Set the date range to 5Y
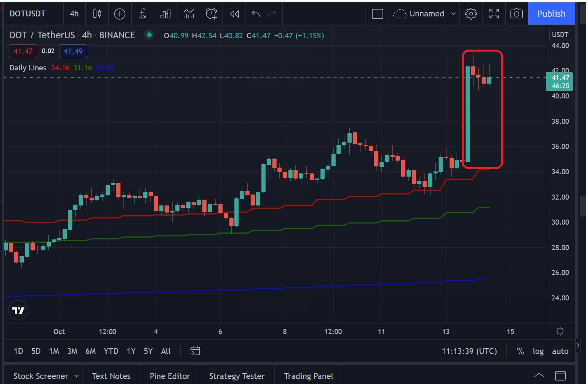This screenshot has width=588, height=384. (x=148, y=351)
